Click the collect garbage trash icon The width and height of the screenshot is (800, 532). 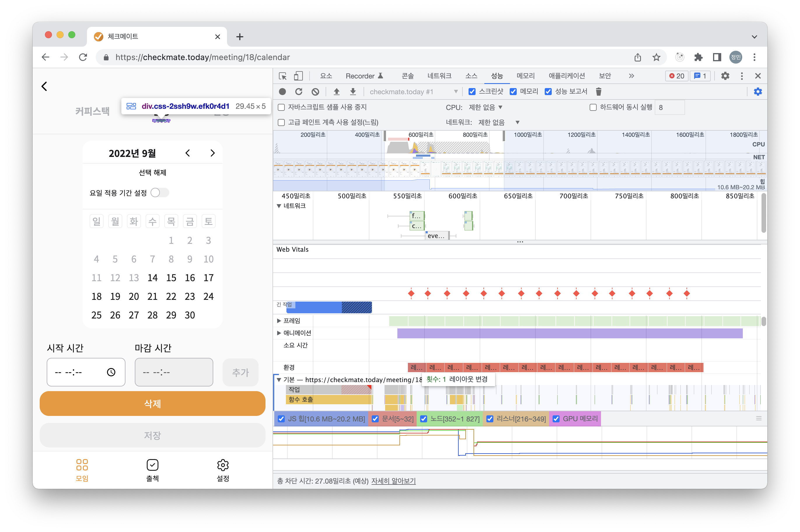(598, 92)
